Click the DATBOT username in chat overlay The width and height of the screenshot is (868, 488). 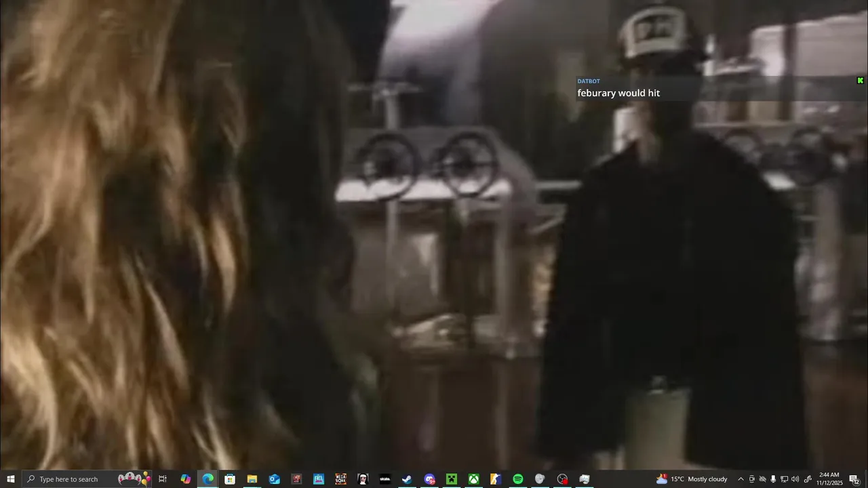(x=589, y=81)
